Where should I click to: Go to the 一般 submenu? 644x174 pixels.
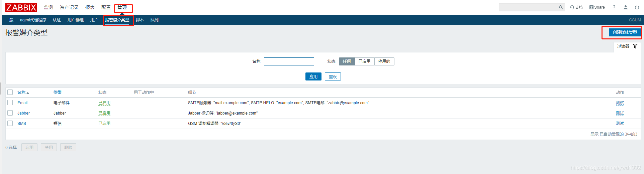pyautogui.click(x=9, y=20)
